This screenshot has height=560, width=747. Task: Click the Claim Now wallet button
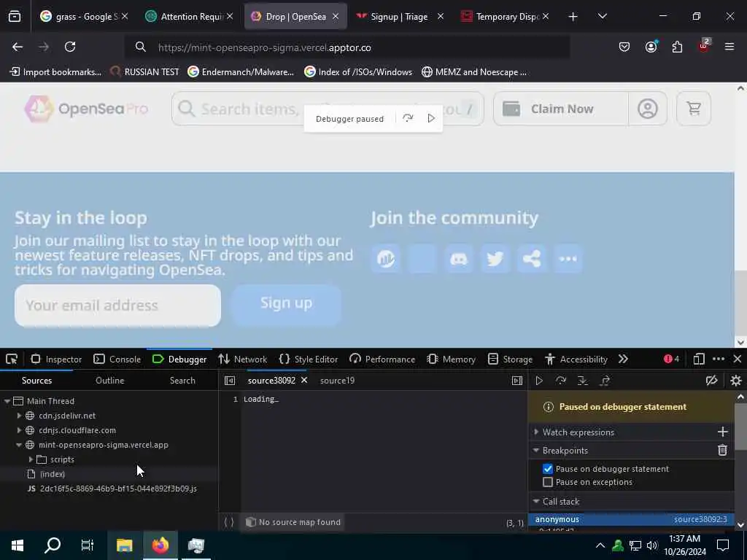(x=561, y=109)
